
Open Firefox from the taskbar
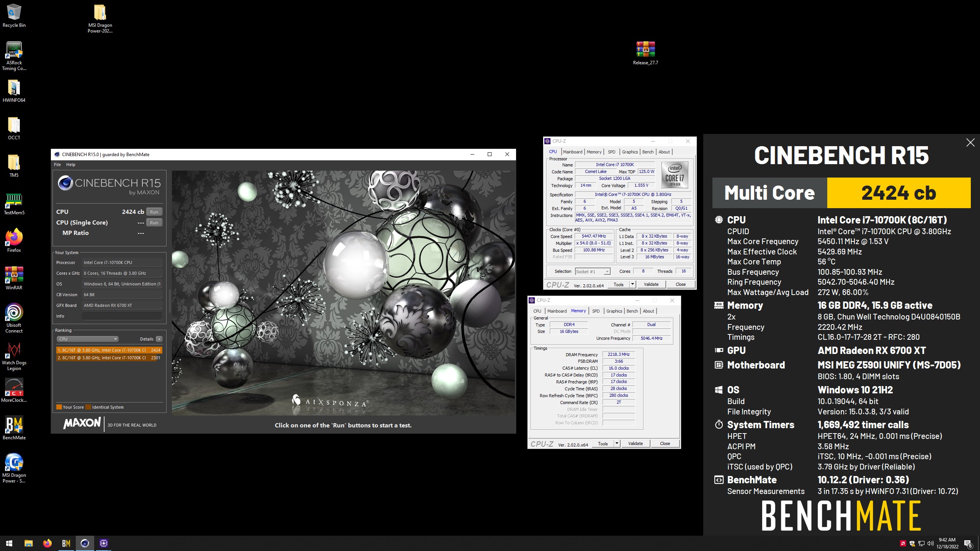(x=47, y=543)
